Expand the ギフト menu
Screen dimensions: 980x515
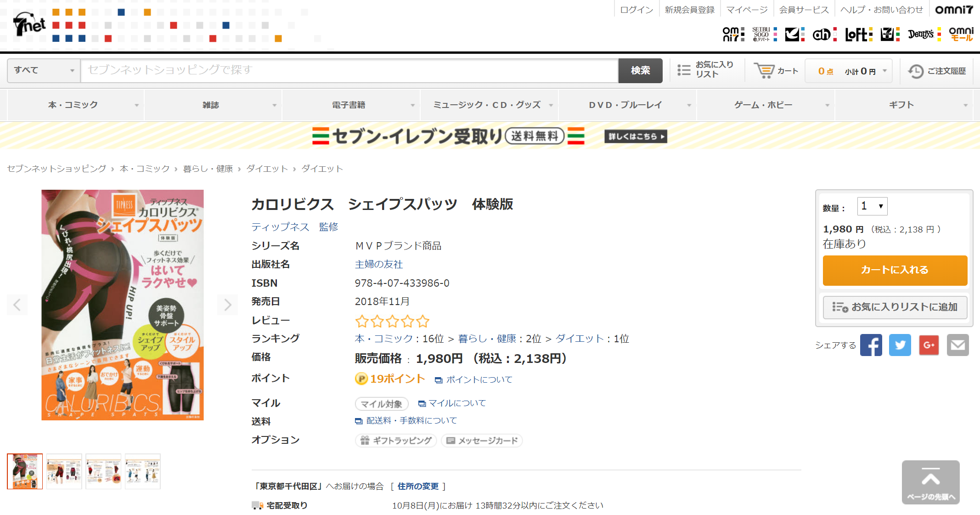[904, 105]
